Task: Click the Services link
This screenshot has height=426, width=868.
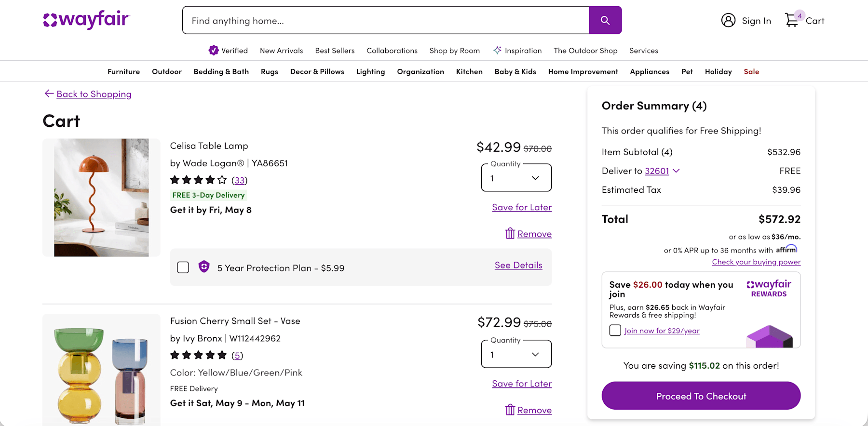Action: point(644,50)
